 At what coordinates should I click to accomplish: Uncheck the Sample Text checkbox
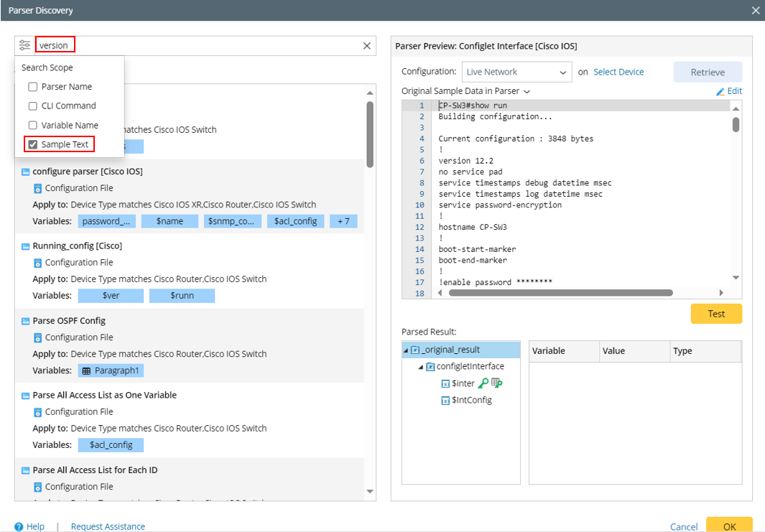pos(33,144)
